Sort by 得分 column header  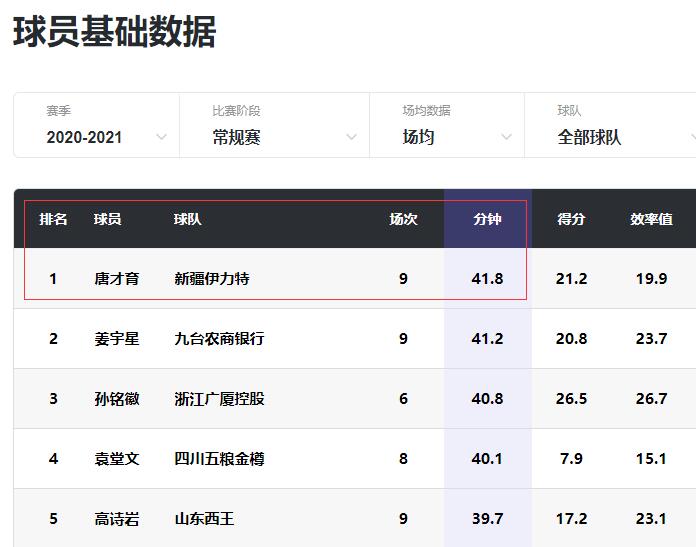571,219
